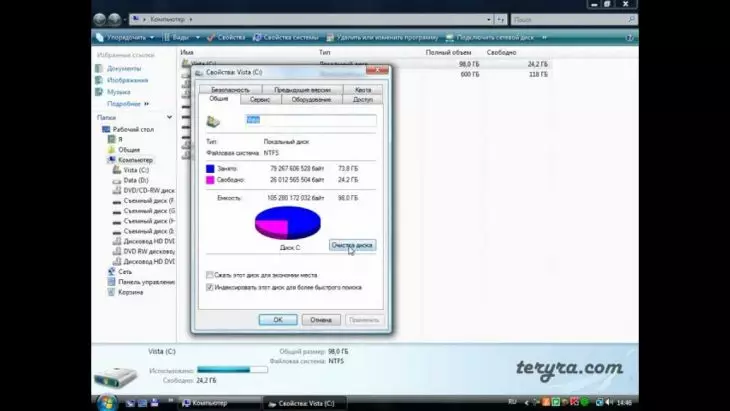Viewport: 730px width, 411px height.
Task: Click the Forward navigation arrow
Action: coord(115,19)
